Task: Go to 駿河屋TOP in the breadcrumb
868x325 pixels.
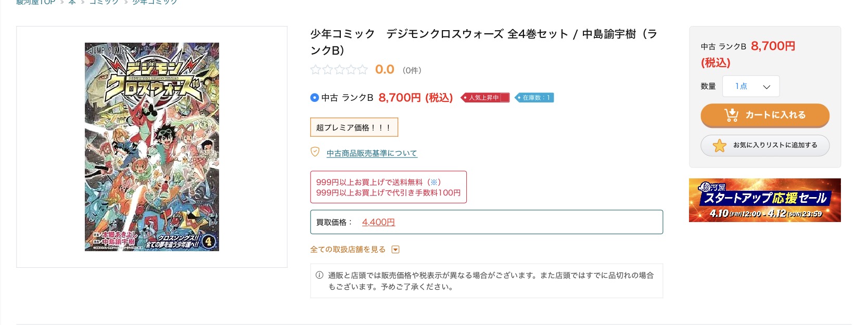Action: [35, 2]
